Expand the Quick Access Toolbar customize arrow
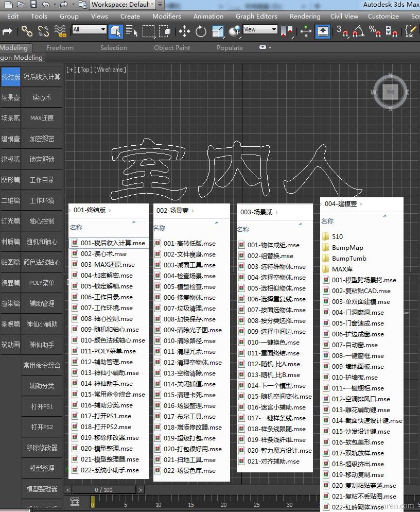420x512 pixels. [160, 4]
